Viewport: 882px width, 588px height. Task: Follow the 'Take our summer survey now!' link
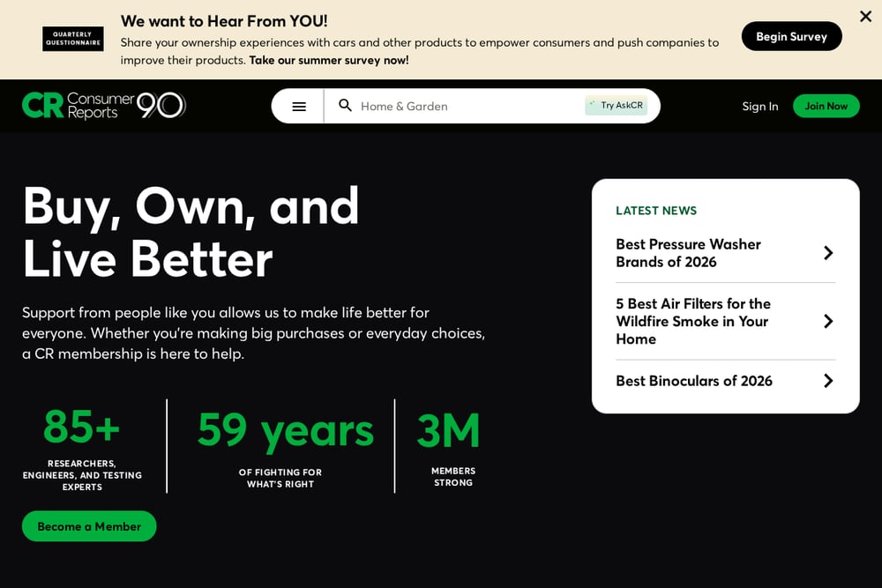(x=328, y=60)
